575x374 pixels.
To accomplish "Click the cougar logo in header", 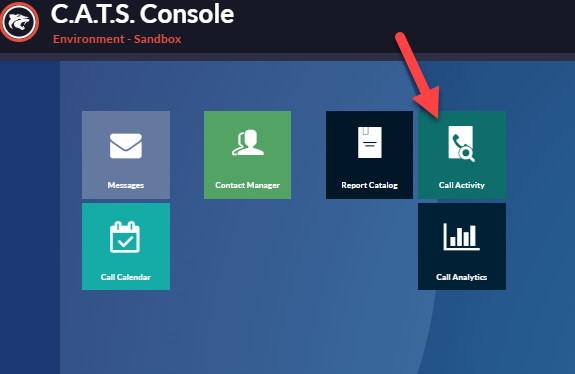I will [19, 22].
